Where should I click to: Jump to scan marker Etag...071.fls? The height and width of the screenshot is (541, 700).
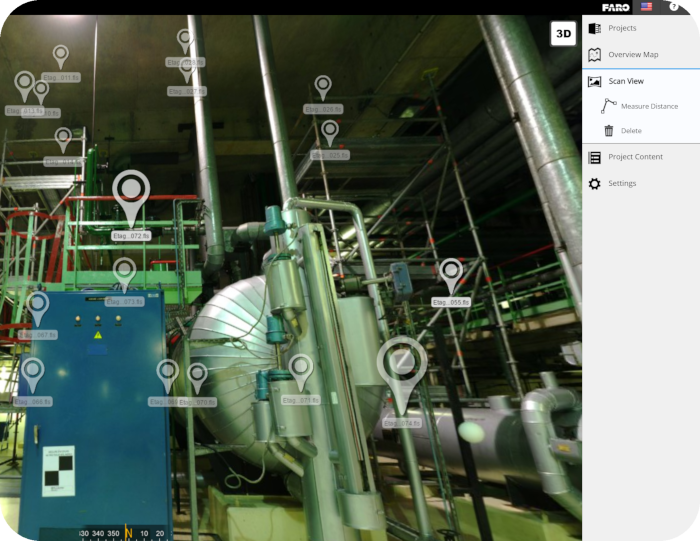pos(300,372)
